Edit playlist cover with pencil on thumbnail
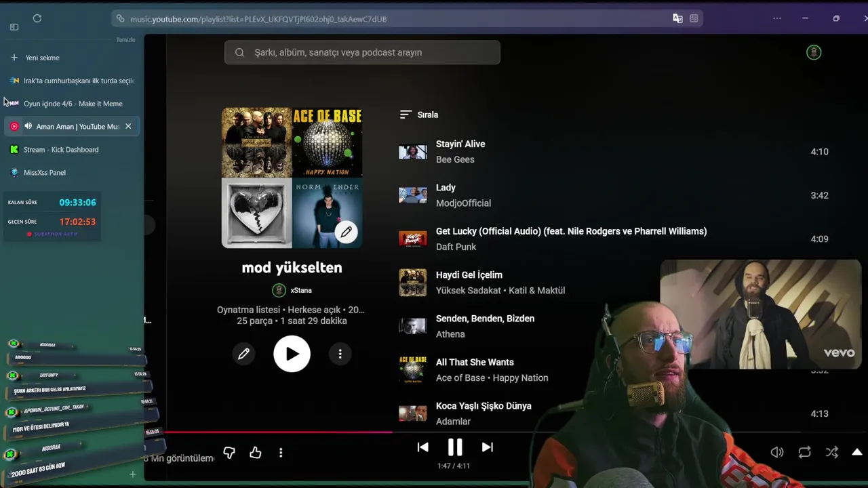This screenshot has height=488, width=868. pyautogui.click(x=346, y=232)
